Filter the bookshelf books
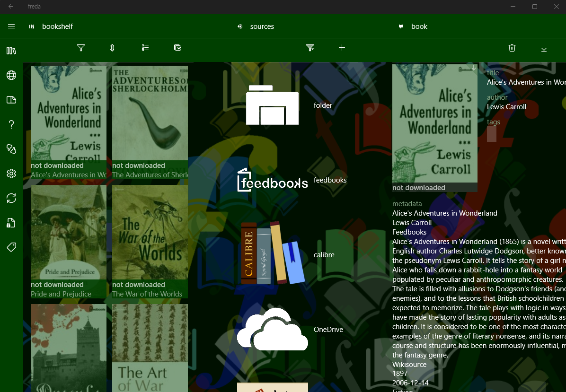 click(x=81, y=48)
